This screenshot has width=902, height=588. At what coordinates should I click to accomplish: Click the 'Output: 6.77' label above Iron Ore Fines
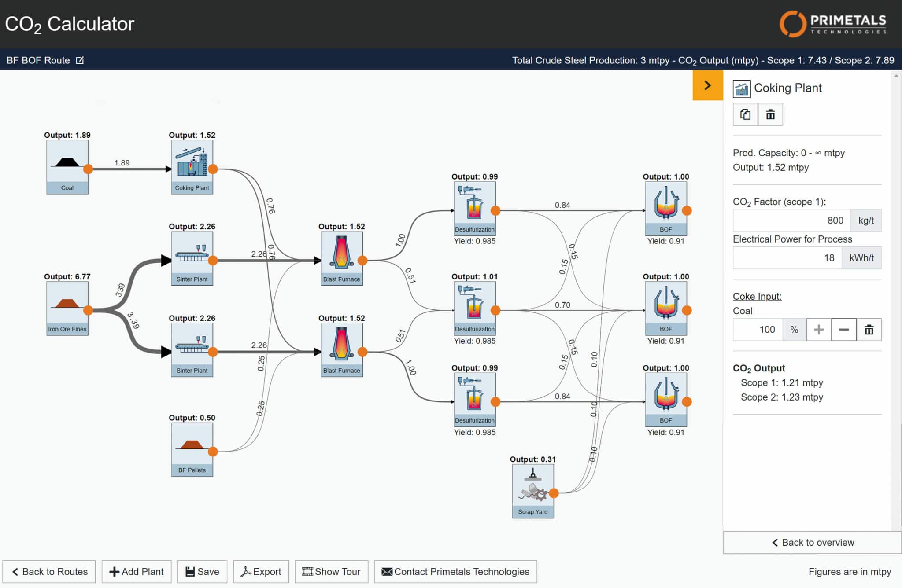coord(67,276)
